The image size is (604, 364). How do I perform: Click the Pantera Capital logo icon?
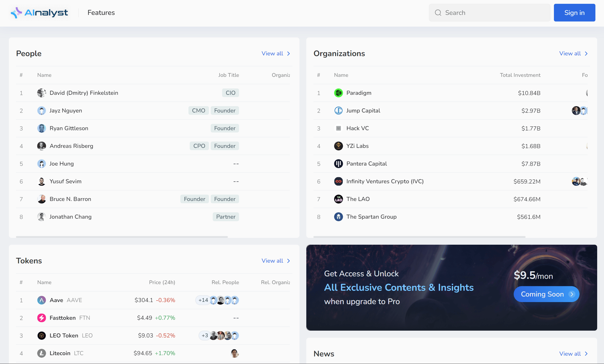point(338,164)
